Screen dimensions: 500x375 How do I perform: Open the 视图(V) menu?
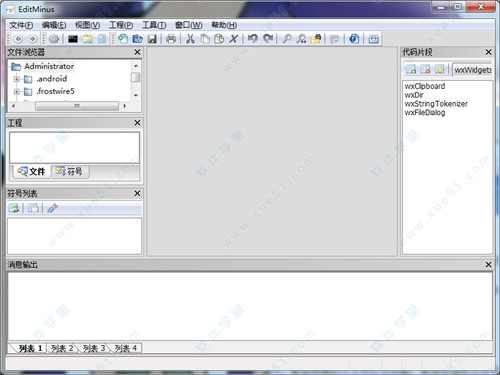tap(87, 25)
